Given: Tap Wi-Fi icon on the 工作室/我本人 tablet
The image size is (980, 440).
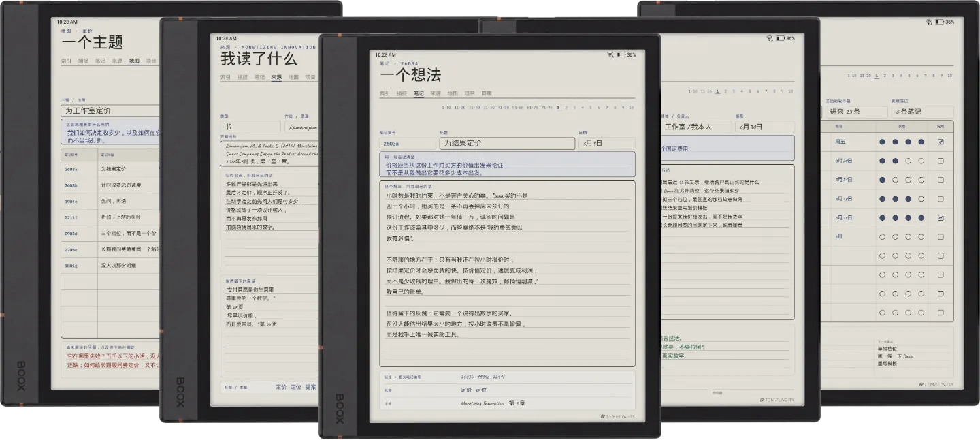Looking at the screenshot, I should (770, 38).
